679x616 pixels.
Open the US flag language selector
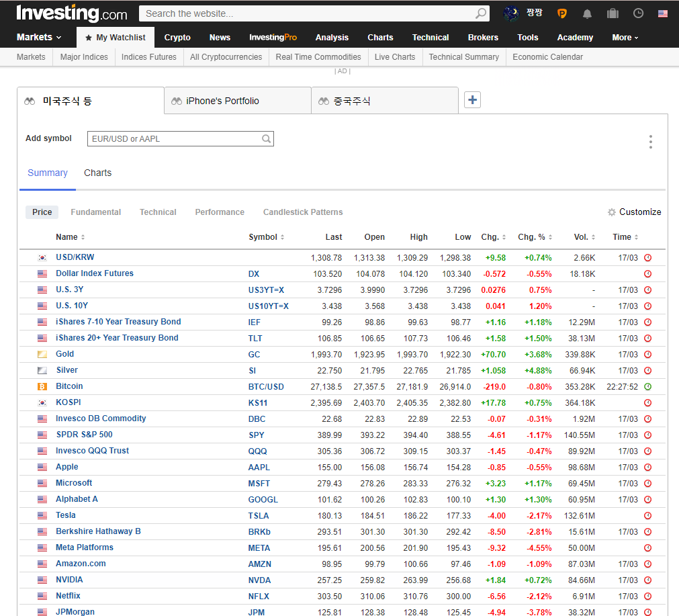[x=665, y=13]
